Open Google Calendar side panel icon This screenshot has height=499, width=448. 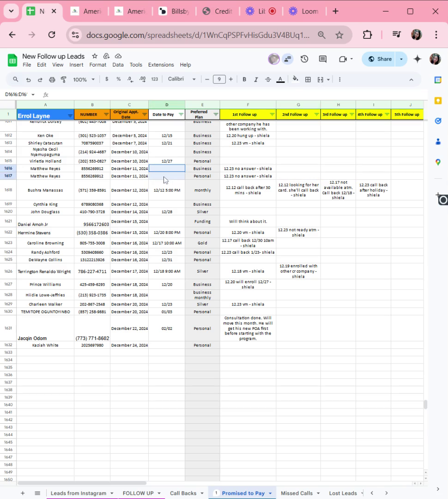438,80
